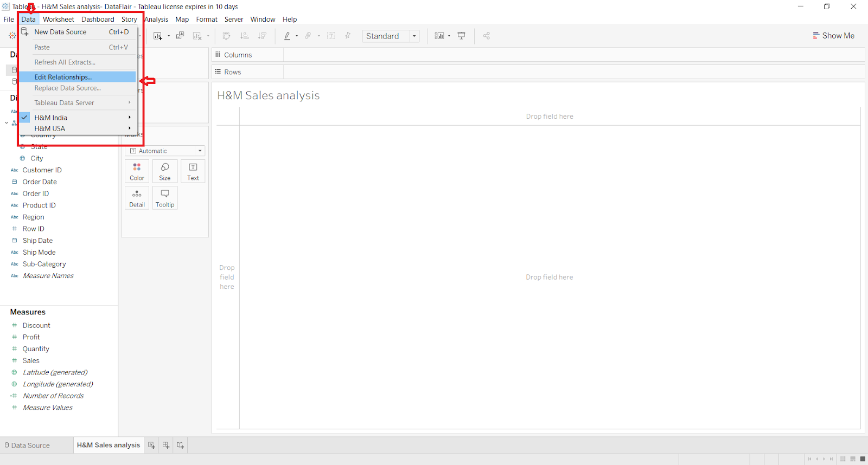Viewport: 868px width, 465px height.
Task: Select the Number of Records measure
Action: point(53,396)
